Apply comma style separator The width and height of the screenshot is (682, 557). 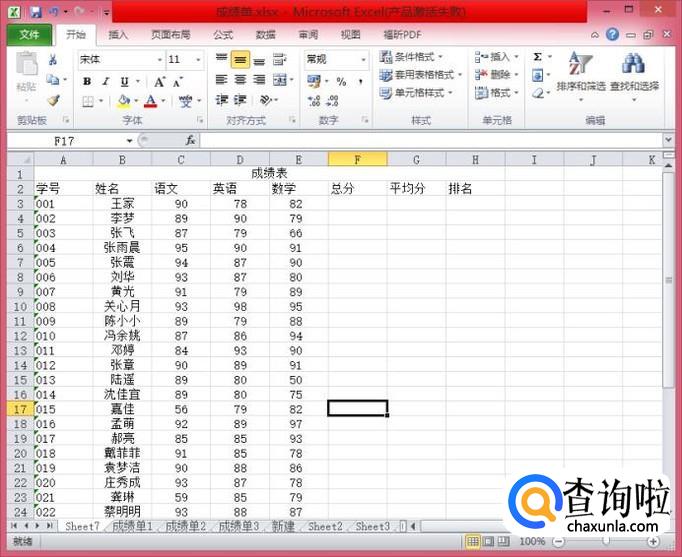[x=361, y=81]
